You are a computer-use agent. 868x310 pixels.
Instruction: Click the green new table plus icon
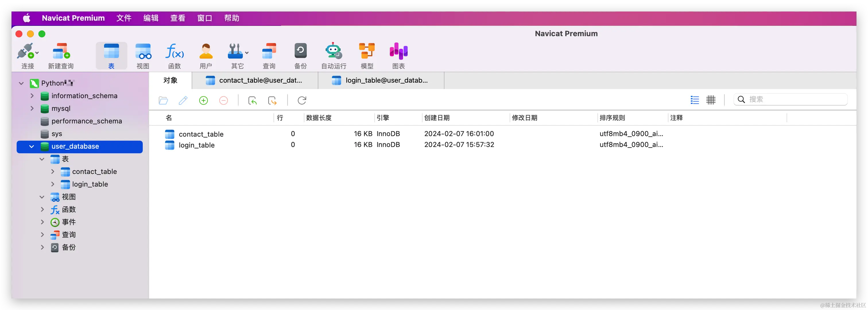[204, 101]
